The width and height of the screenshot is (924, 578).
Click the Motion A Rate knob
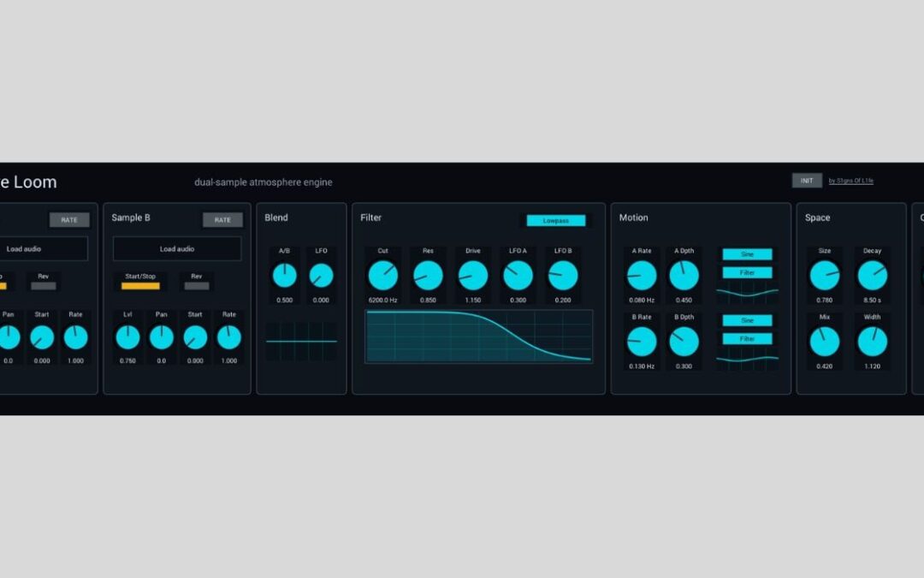pos(642,276)
